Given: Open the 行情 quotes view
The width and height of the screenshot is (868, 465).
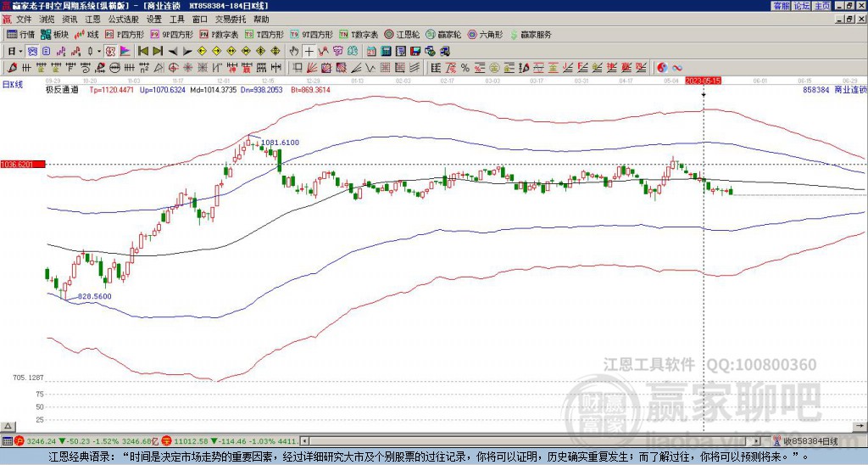Looking at the screenshot, I should click(x=20, y=34).
